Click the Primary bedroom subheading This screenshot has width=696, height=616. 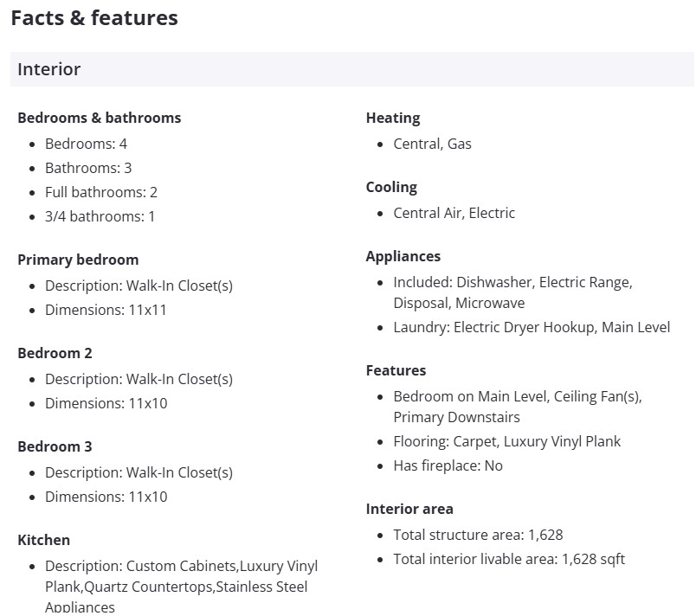click(78, 260)
